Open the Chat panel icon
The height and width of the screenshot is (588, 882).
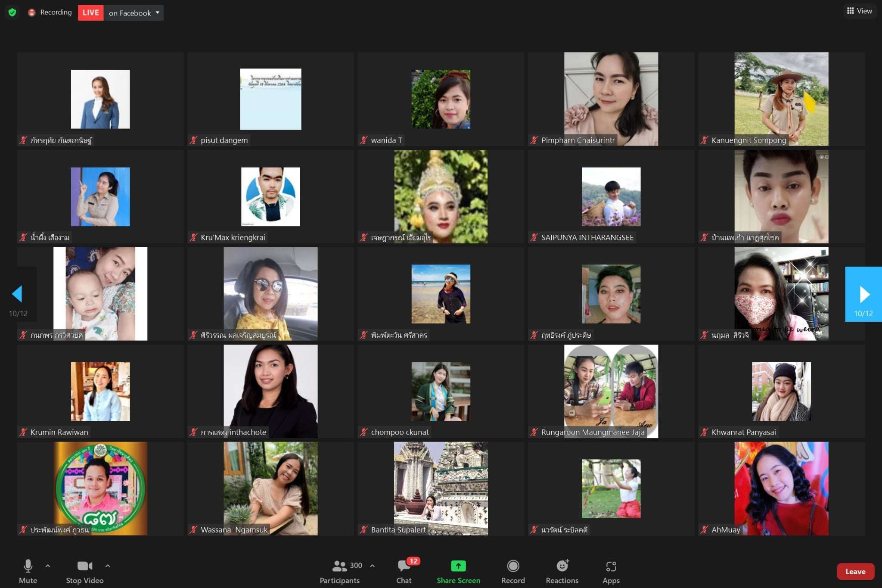(x=404, y=566)
